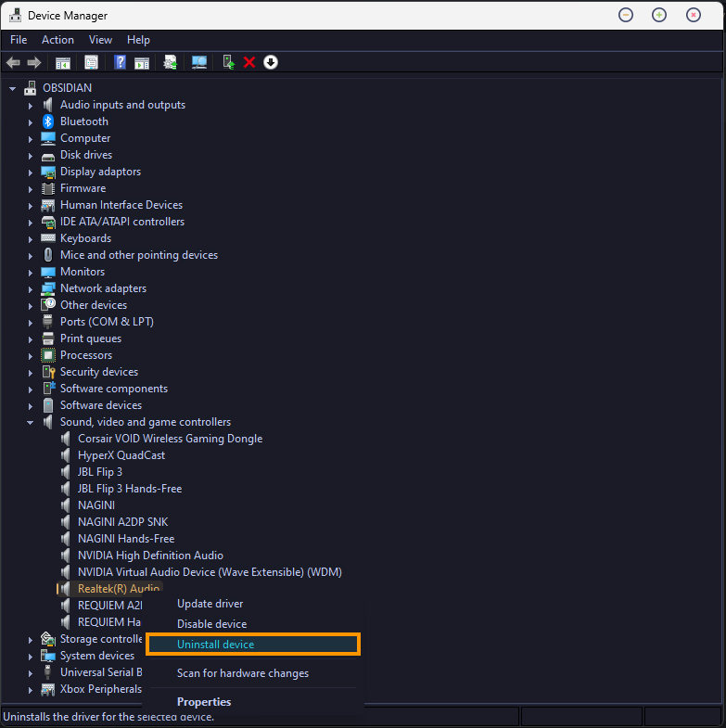Select the Storage controllers row
The height and width of the screenshot is (728, 726).
pyautogui.click(x=101, y=639)
